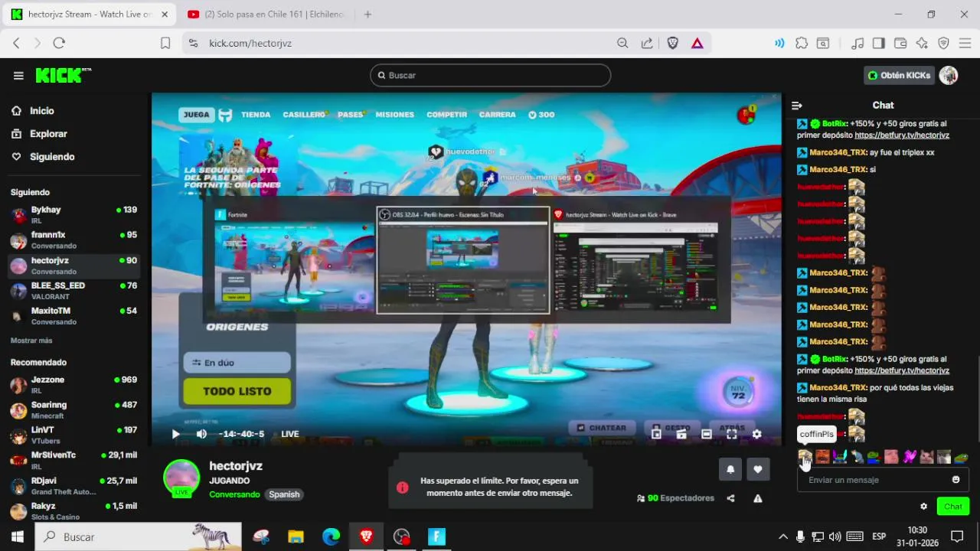Image resolution: width=980 pixels, height=551 pixels.
Task: Open Microsoft Edge in taskbar
Action: pos(331,536)
